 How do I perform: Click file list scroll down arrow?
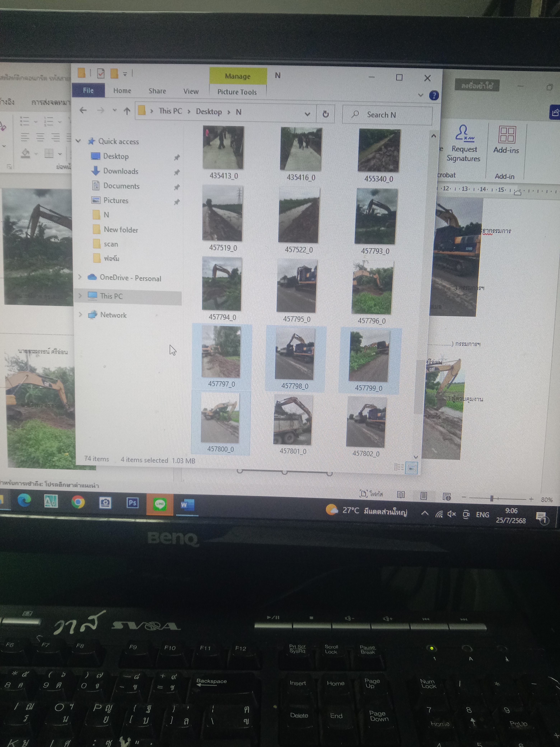point(416,457)
